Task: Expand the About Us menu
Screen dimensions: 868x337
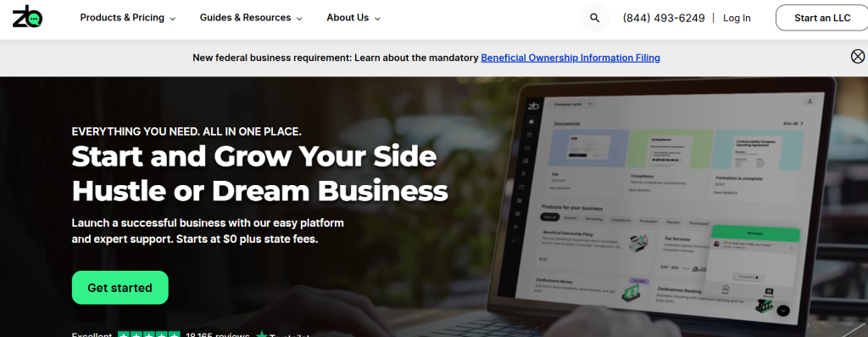Action: coord(353,18)
